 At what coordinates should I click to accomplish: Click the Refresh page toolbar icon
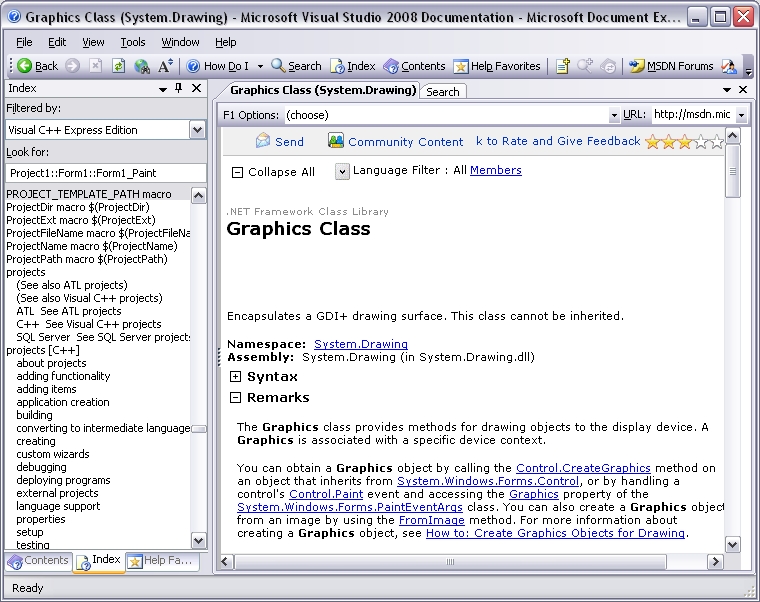click(118, 66)
